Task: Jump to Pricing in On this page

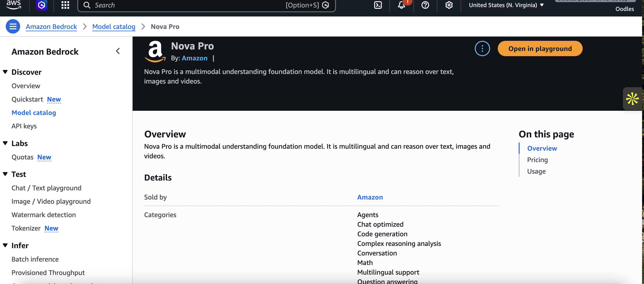Action: point(537,160)
